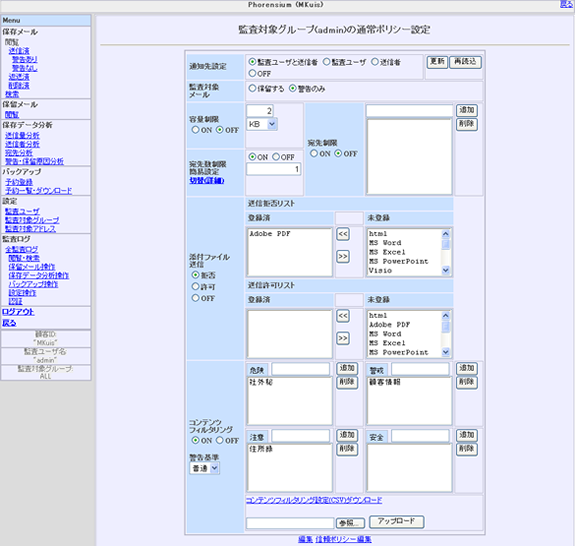Select 顧客情報 in the 警戒 keyword list
The height and width of the screenshot is (546, 575).
pos(385,382)
